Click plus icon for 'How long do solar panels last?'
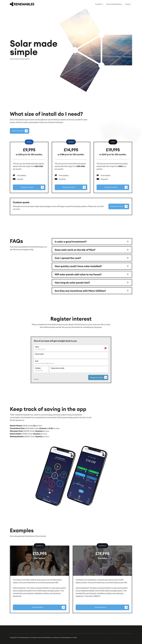 click(x=128, y=282)
